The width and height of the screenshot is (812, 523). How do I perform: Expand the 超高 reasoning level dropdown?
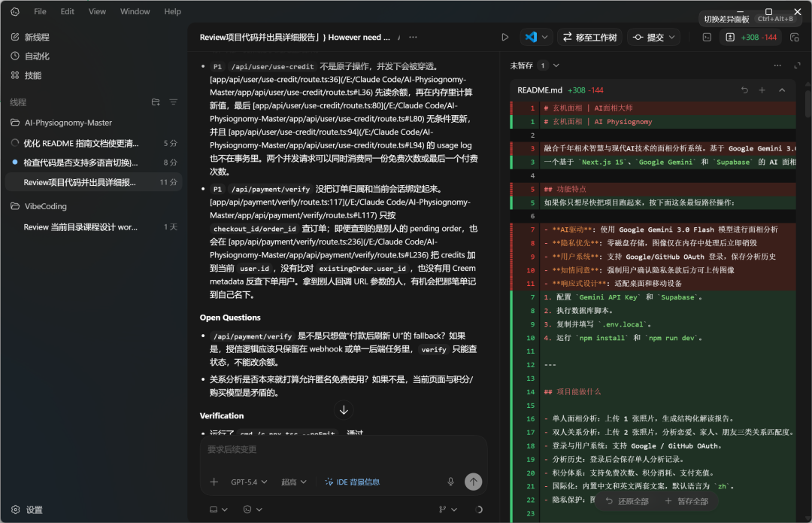click(x=294, y=482)
